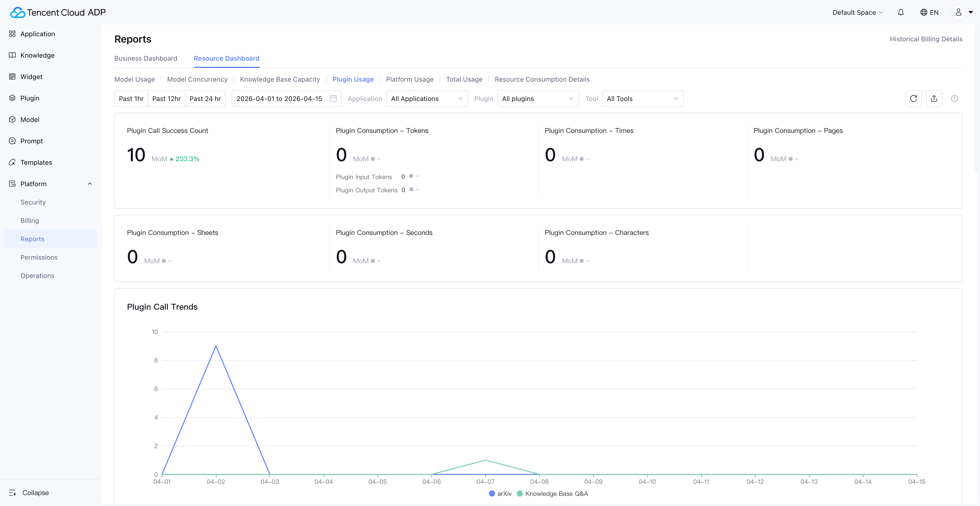Click the export/upload icon button

click(934, 98)
